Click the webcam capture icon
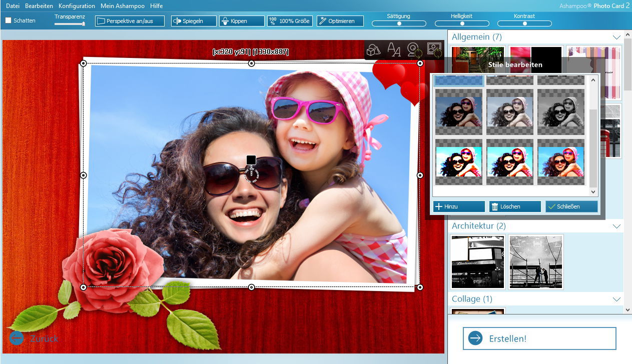The height and width of the screenshot is (364, 632). pos(415,49)
